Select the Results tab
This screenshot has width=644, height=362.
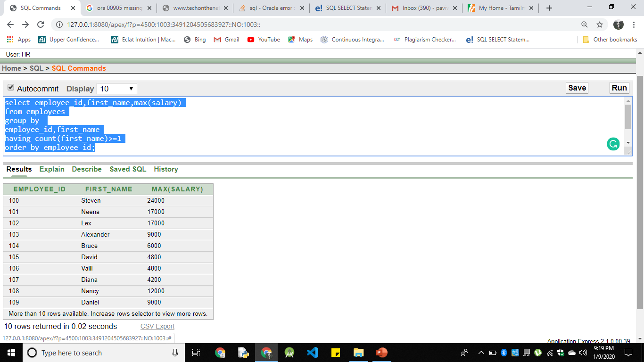click(x=19, y=169)
